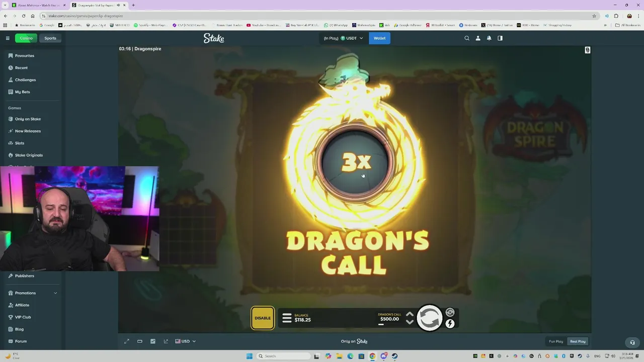Toggle theatre mode icon below the game

(140, 341)
